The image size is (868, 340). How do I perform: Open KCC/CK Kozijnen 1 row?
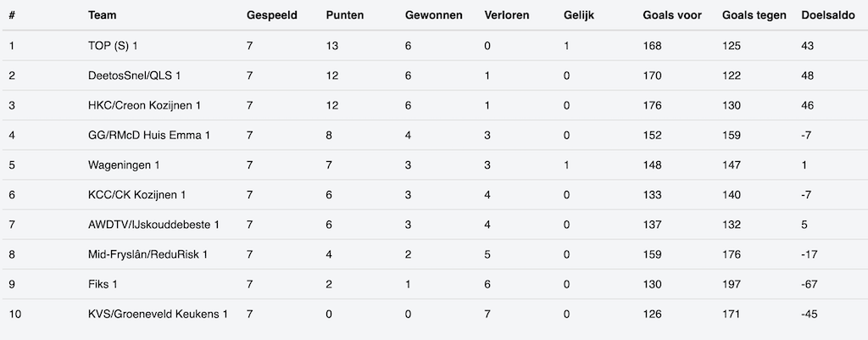point(136,194)
